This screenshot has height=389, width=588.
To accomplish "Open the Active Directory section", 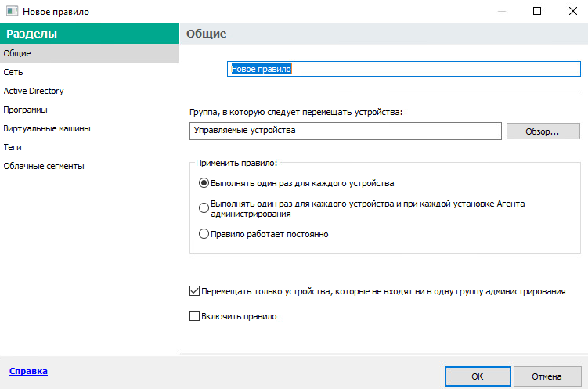I will click(x=34, y=91).
